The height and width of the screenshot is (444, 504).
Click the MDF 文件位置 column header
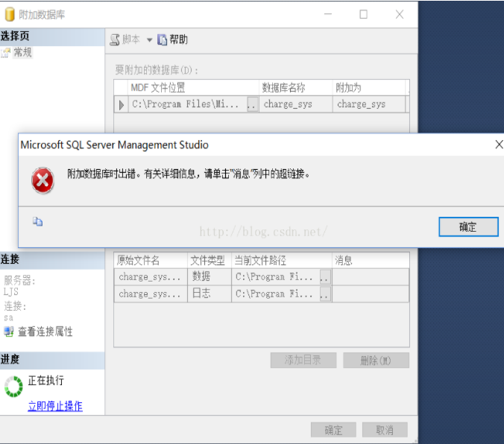(193, 87)
